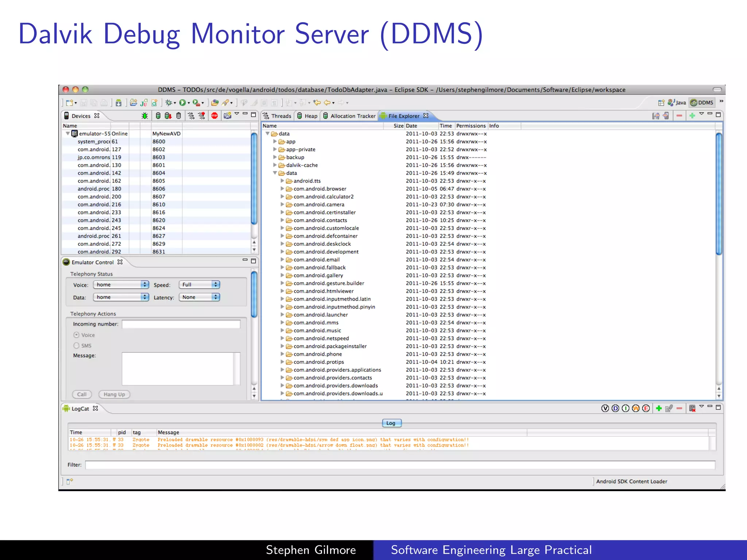Open the Speed dropdown set to Full

[200, 285]
